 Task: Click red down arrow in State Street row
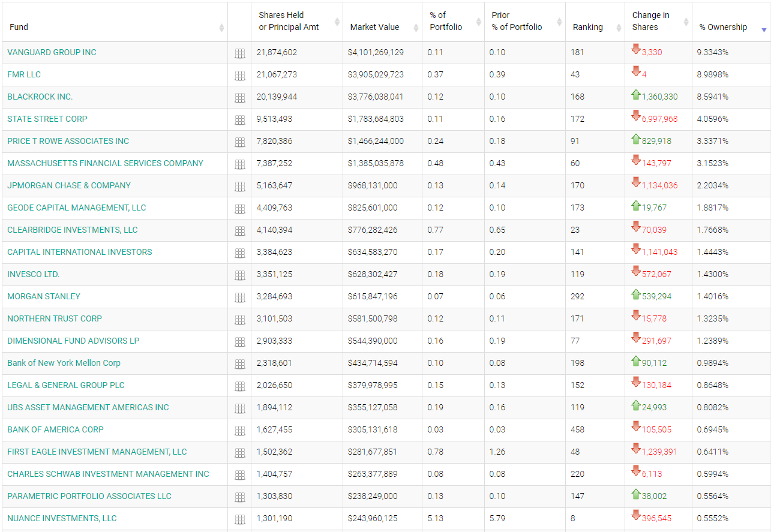tap(636, 116)
